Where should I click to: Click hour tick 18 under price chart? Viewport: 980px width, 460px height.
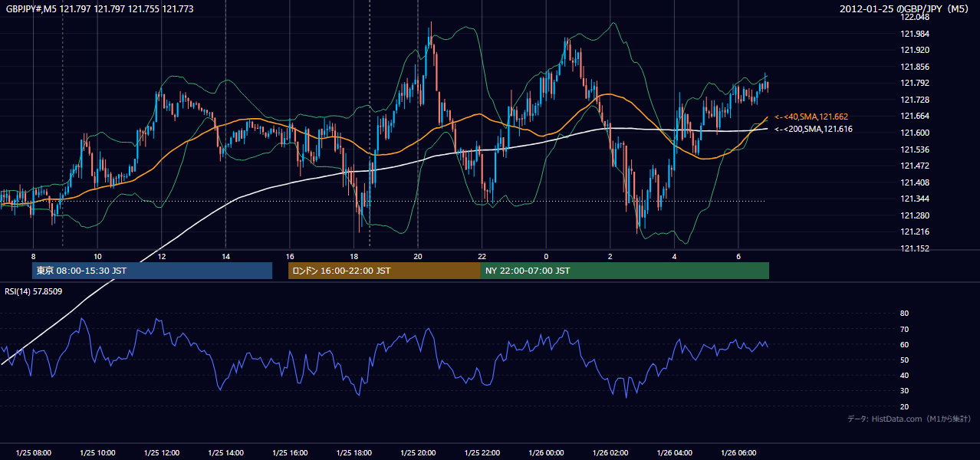pos(354,256)
